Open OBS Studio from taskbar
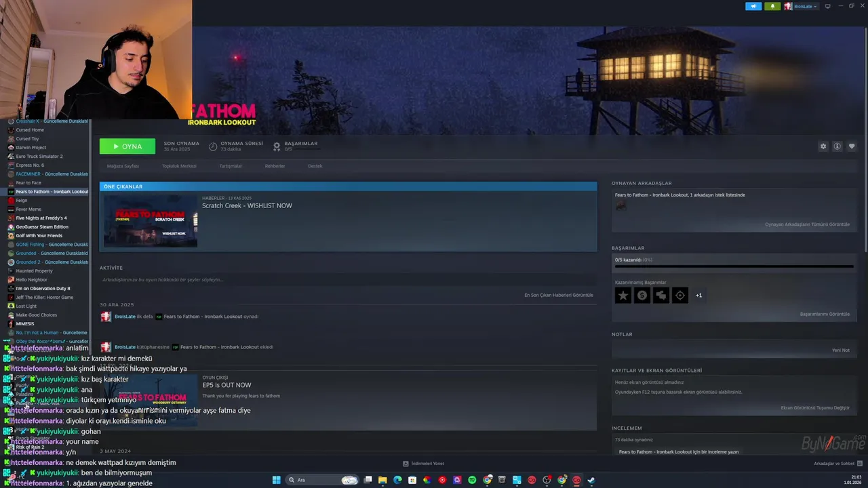The width and height of the screenshot is (868, 488). point(547,480)
